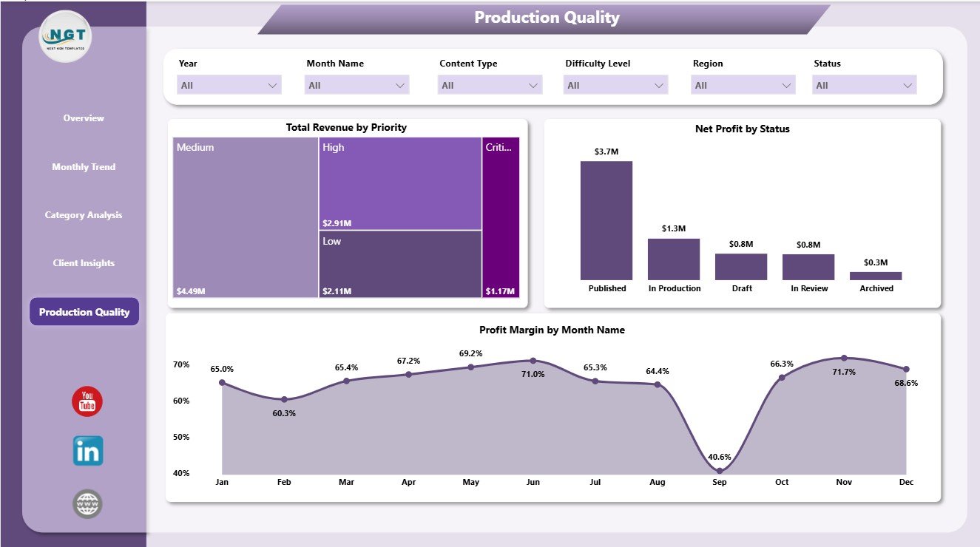The width and height of the screenshot is (980, 547).
Task: Click the Aug 64.4% data point
Action: 658,384
